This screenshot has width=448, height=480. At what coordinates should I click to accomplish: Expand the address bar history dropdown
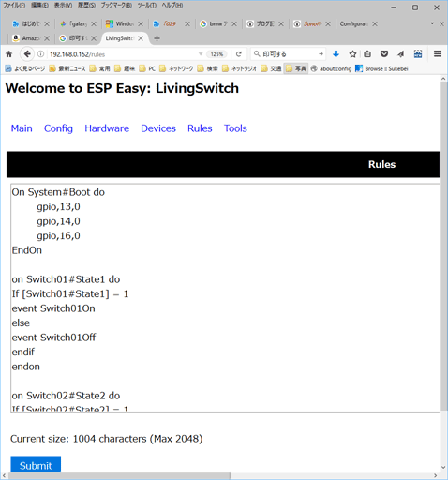point(201,54)
